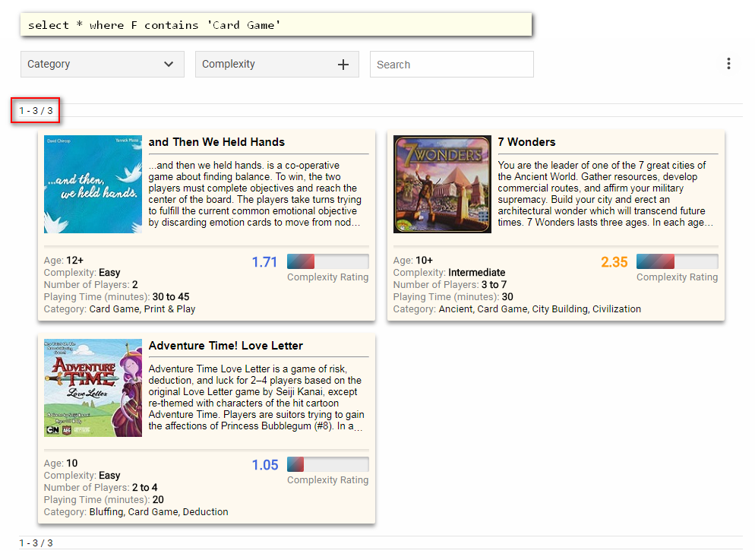Click the 1.71 complexity rating bar

327,261
